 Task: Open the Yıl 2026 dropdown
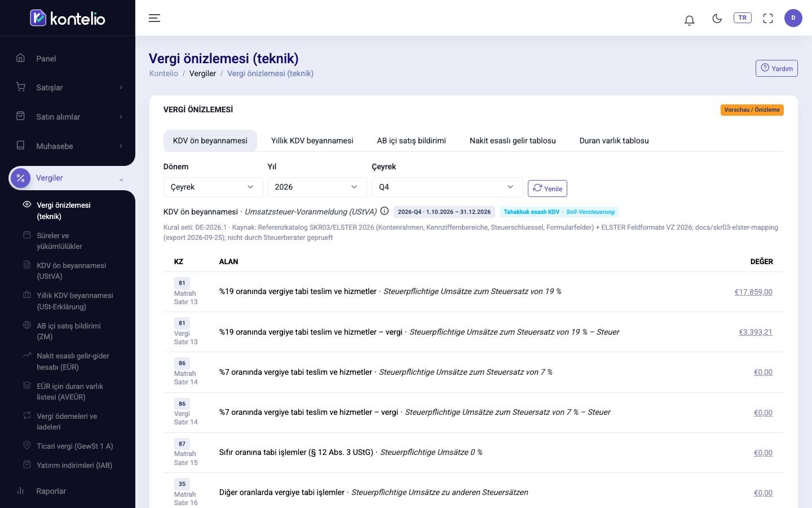pyautogui.click(x=317, y=187)
